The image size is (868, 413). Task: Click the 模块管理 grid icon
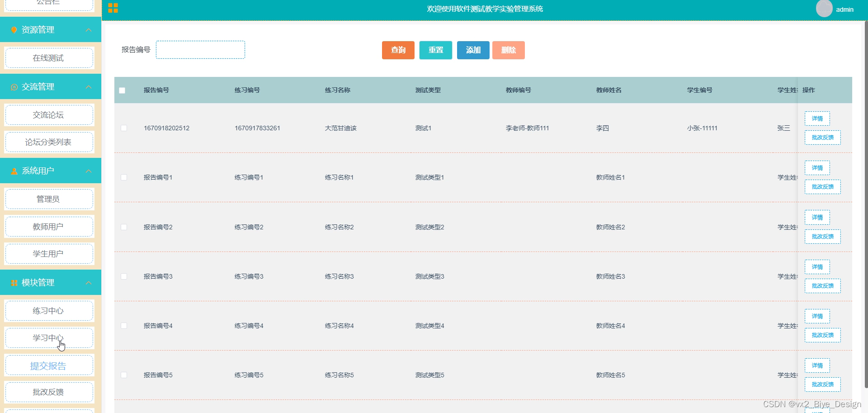(x=14, y=283)
